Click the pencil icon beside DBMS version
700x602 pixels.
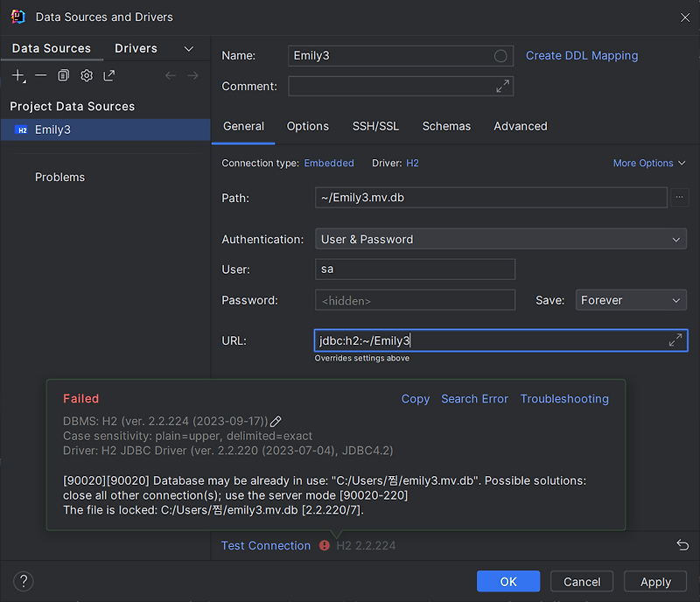[x=276, y=422]
